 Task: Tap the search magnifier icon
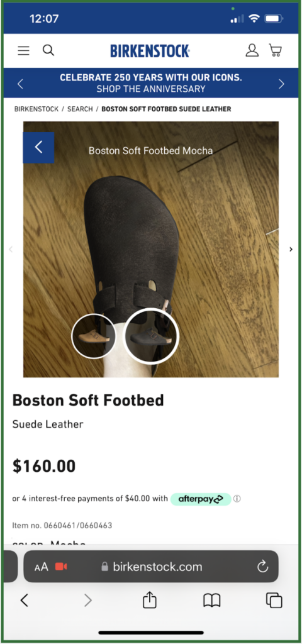[x=48, y=50]
